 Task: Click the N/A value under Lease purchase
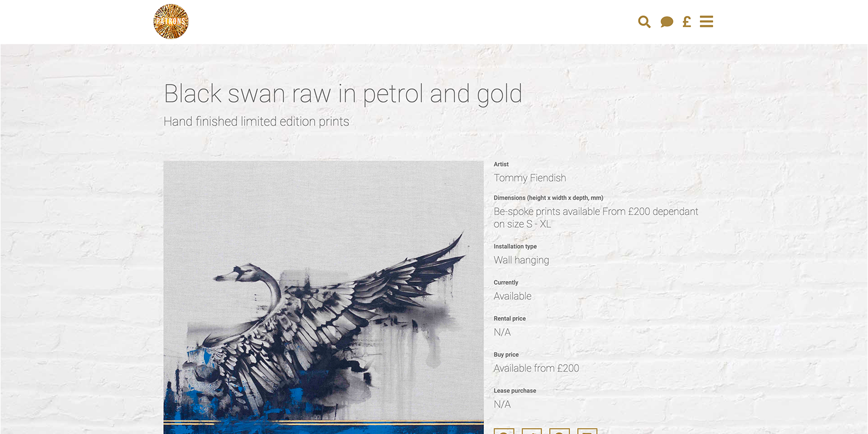click(x=502, y=404)
